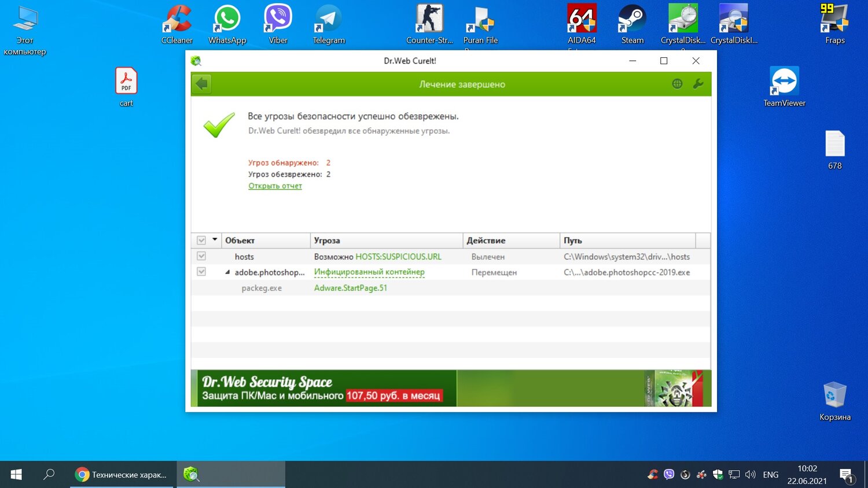
Task: Select the AIDA64 desktop shortcut
Action: (582, 26)
